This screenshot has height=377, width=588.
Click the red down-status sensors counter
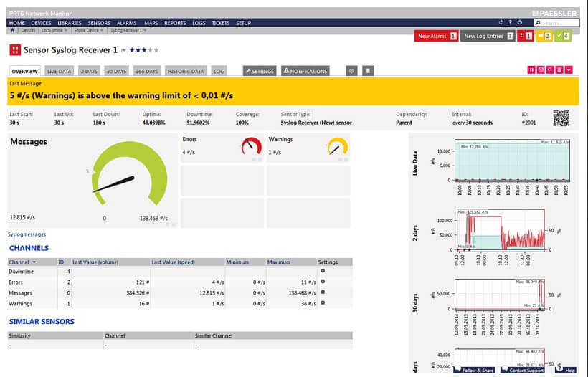pyautogui.click(x=525, y=36)
